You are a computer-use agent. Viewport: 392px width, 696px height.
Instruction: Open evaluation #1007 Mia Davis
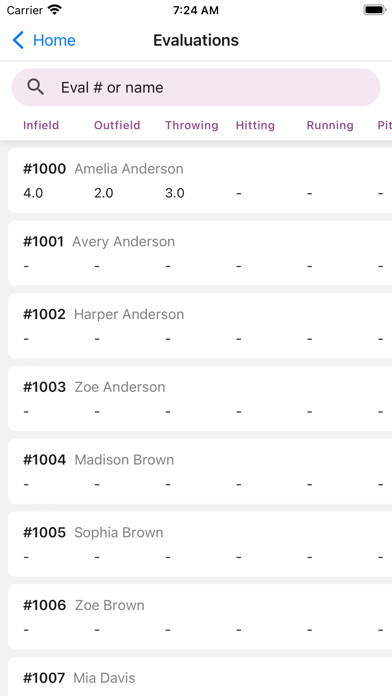click(200, 676)
